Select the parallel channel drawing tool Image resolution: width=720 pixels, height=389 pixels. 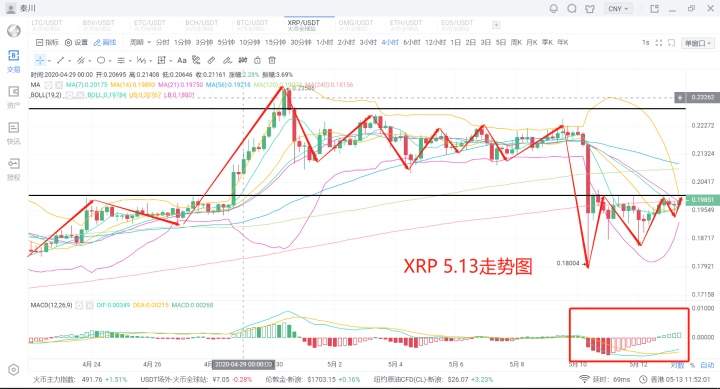coord(80,60)
